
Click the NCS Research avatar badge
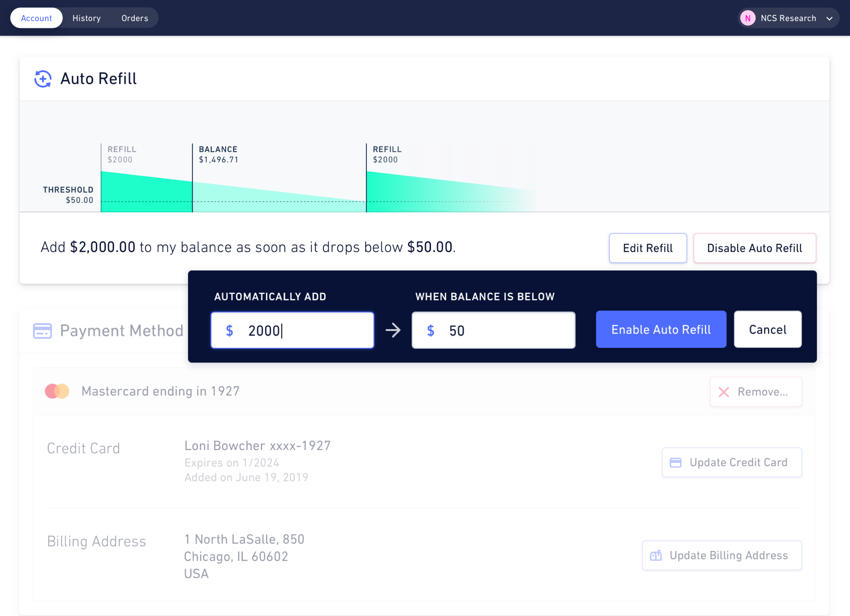(x=748, y=18)
